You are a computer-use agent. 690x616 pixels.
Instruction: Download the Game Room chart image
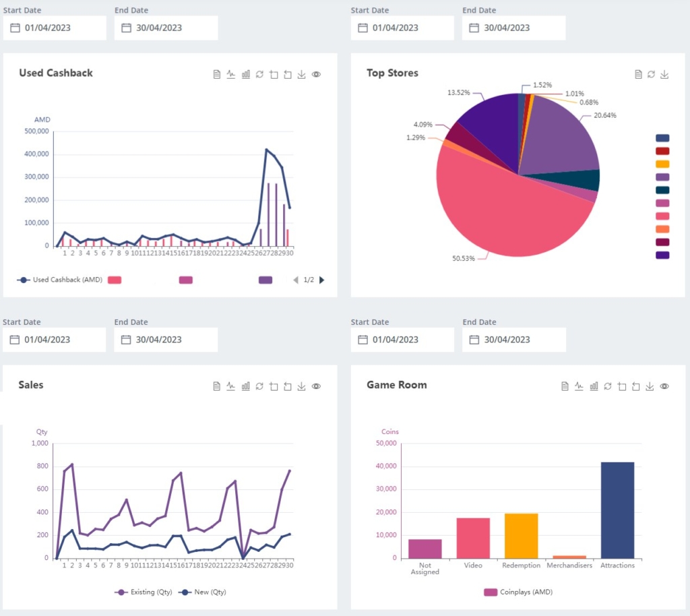tap(650, 386)
